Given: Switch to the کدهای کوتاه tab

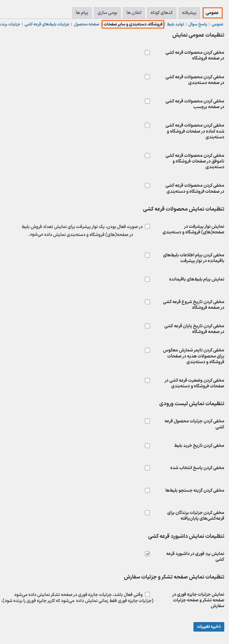Looking at the screenshot, I should pyautogui.click(x=162, y=13).
